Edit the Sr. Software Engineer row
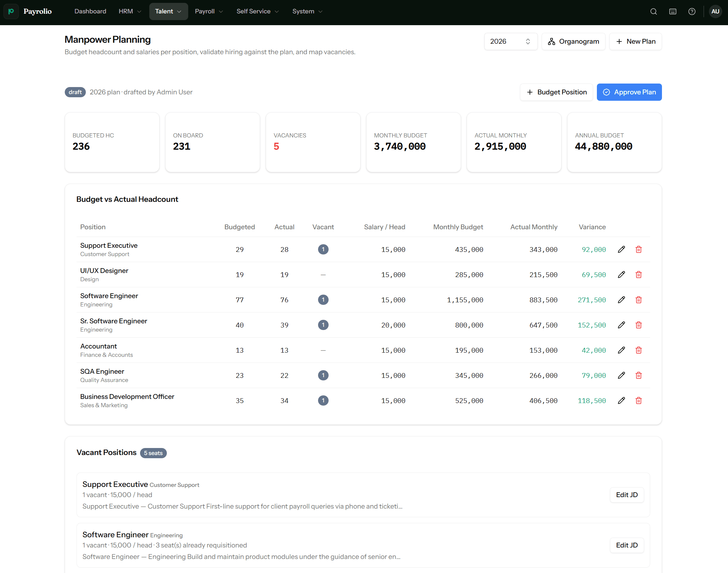728x573 pixels. 621,325
